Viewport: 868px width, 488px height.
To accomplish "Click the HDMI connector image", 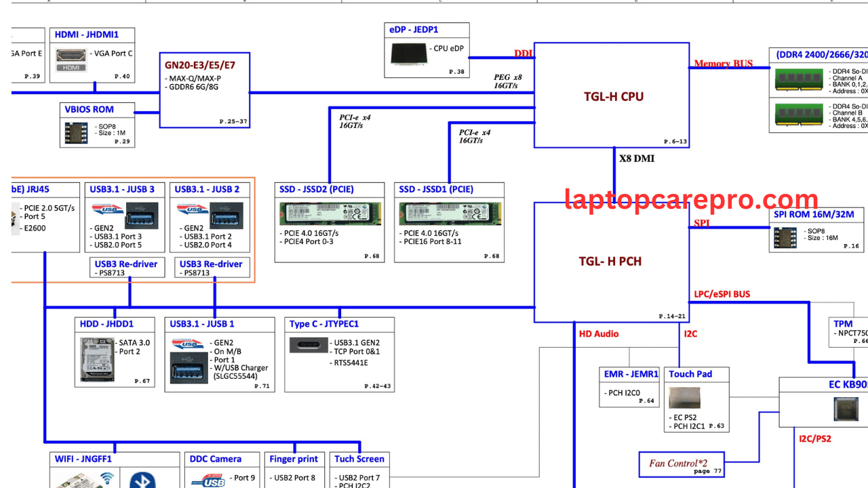I will coord(71,60).
